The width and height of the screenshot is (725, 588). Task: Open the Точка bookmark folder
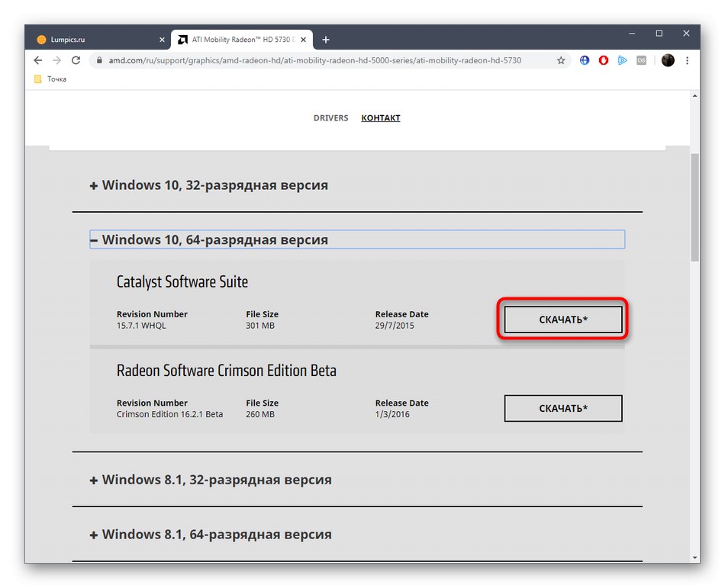(x=50, y=79)
